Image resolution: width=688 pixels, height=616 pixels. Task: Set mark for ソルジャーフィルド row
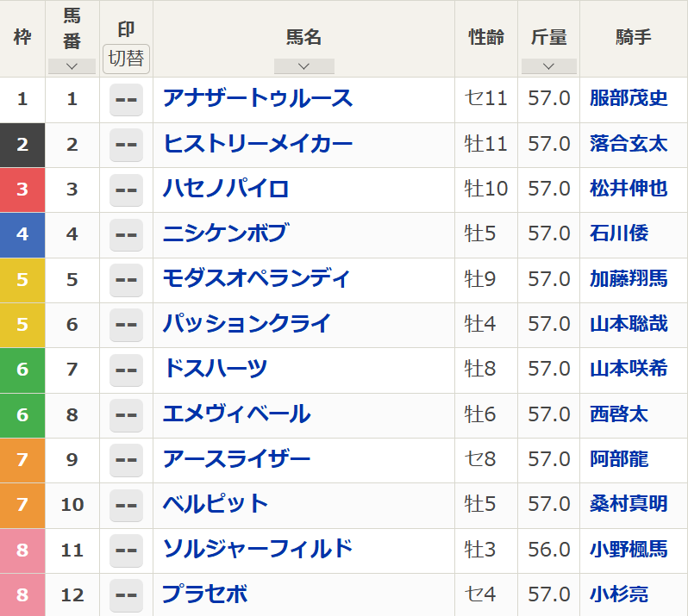pos(126,550)
